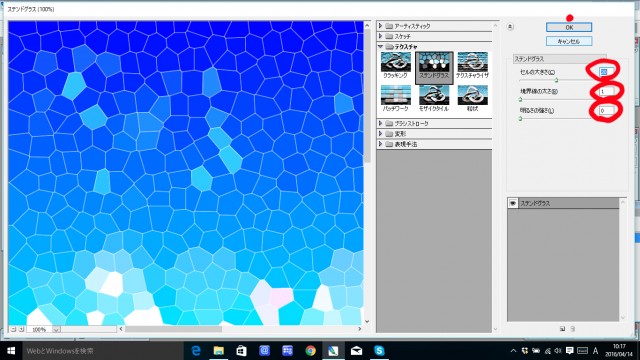Select the テクスチャライザ filter thumbnail
Image resolution: width=640 pixels, height=360 pixels.
(472, 65)
